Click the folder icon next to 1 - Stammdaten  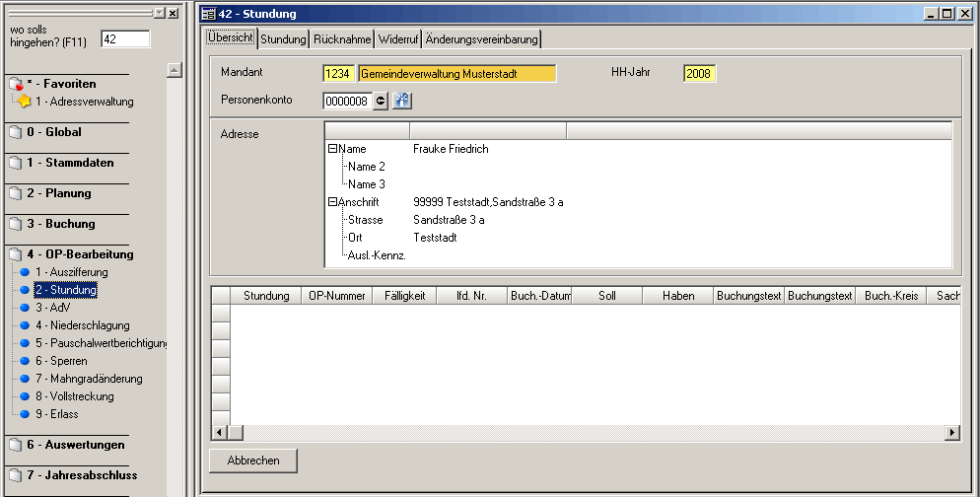14,163
